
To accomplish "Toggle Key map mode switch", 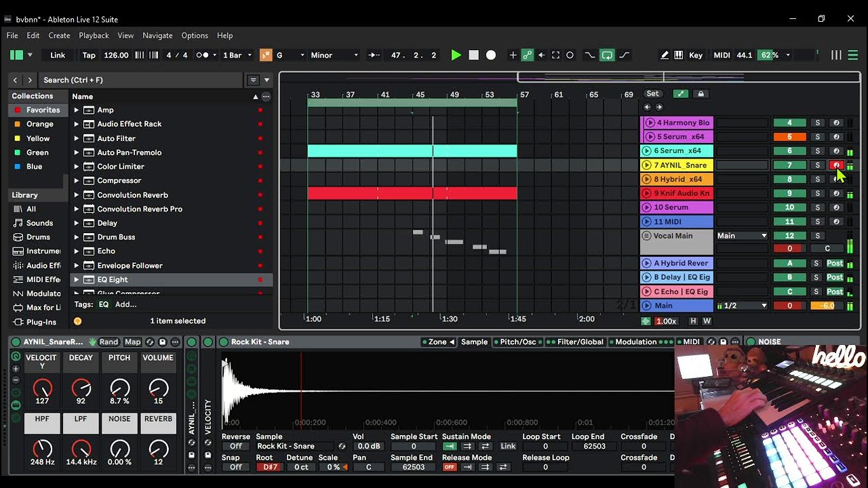I will (x=696, y=55).
